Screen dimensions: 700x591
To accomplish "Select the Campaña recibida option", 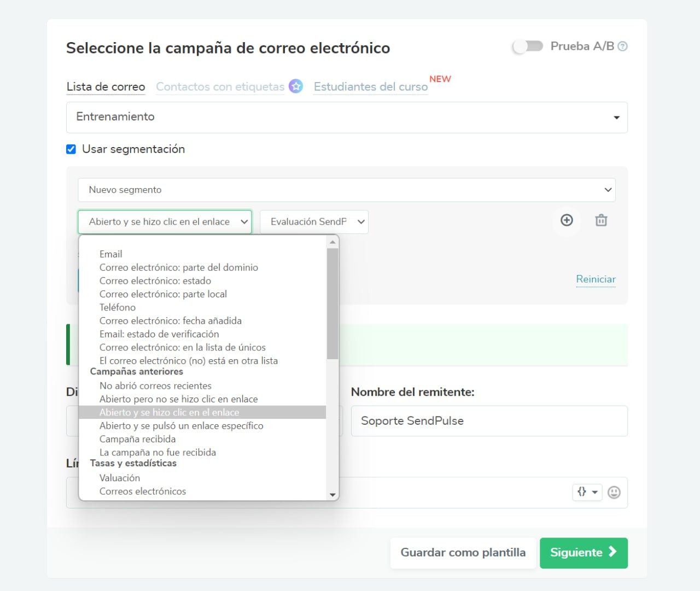I will (x=202, y=439).
